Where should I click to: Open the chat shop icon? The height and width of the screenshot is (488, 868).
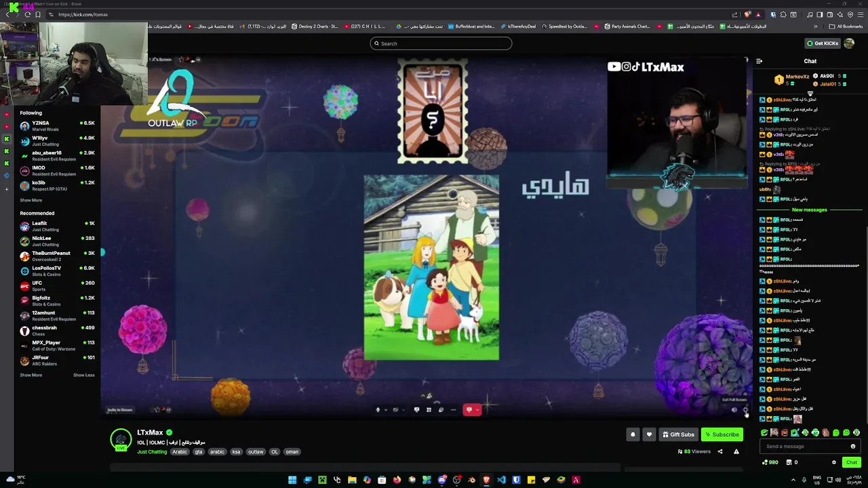(x=789, y=462)
